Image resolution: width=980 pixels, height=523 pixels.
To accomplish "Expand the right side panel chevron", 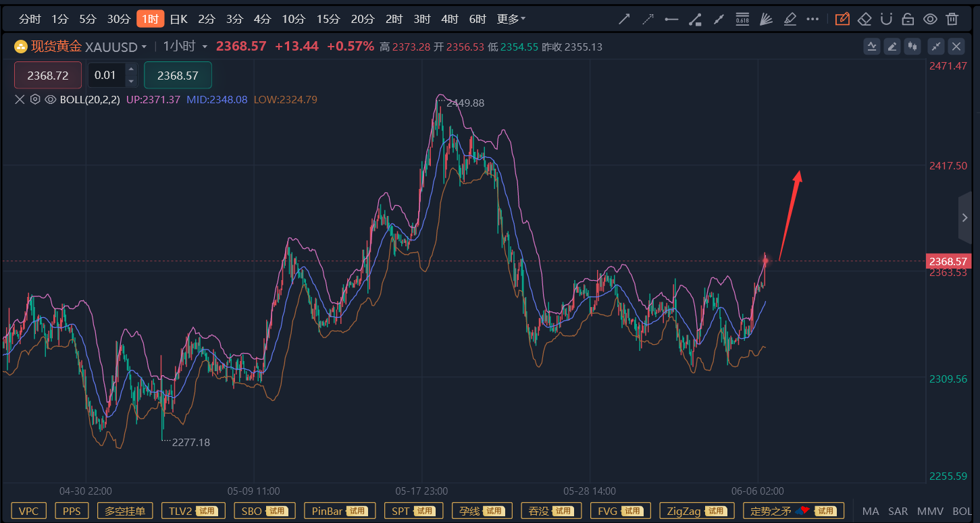I will pyautogui.click(x=965, y=217).
